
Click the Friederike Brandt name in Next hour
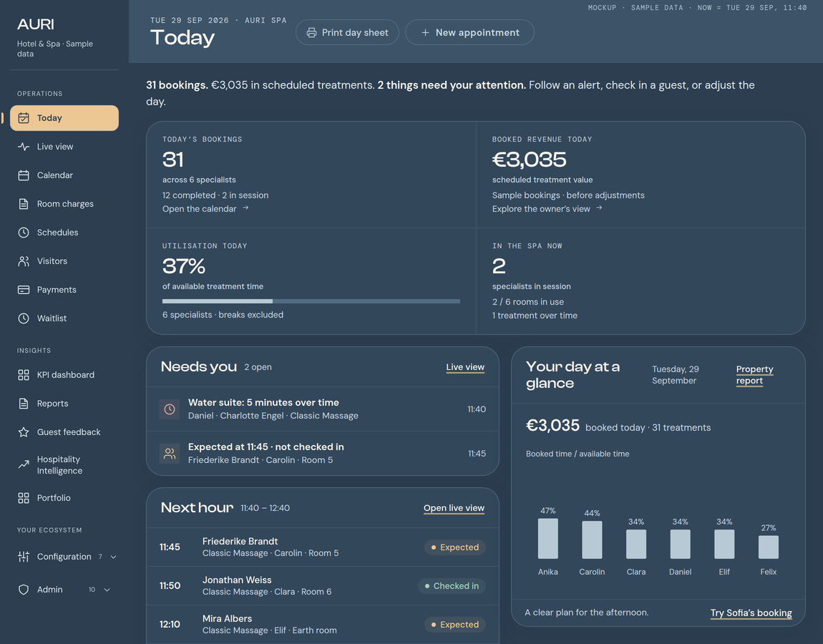(240, 541)
